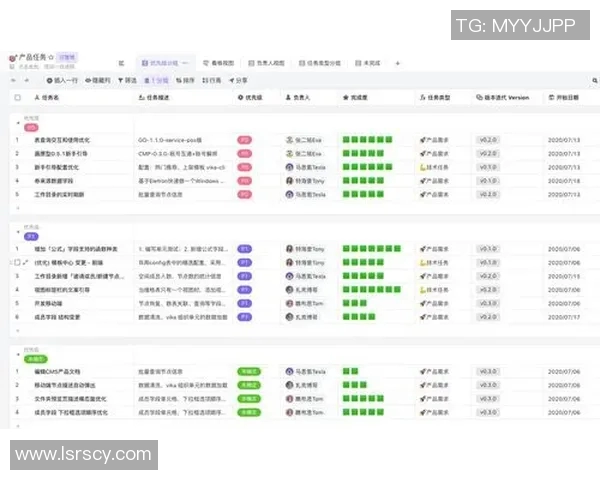Click 技术任务 type in purple group row 4

(x=434, y=290)
